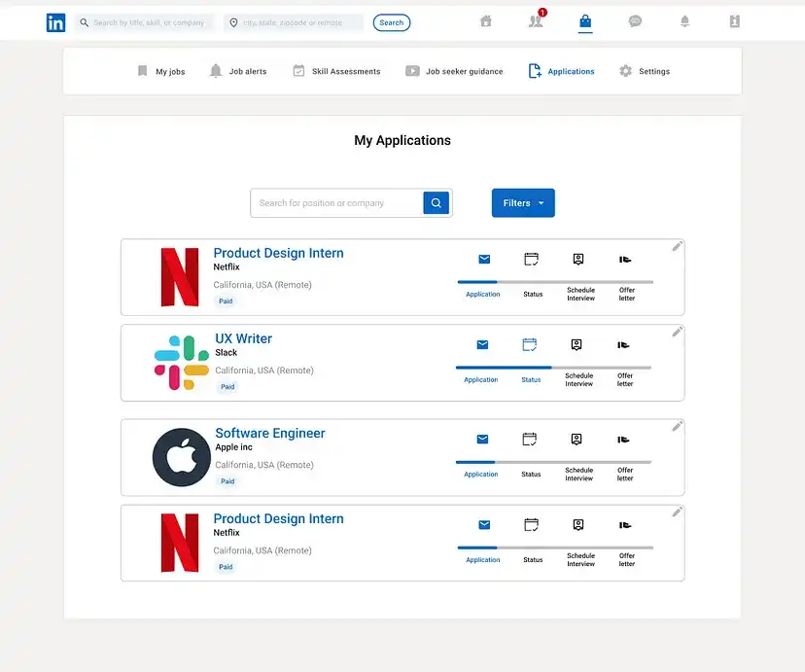
Task: Open Job seeker guidance tab
Action: (454, 71)
